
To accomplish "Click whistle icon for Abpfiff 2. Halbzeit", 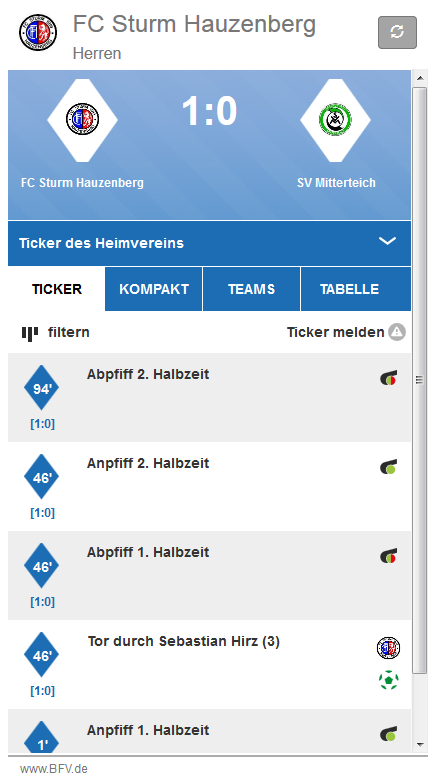I will click(388, 378).
